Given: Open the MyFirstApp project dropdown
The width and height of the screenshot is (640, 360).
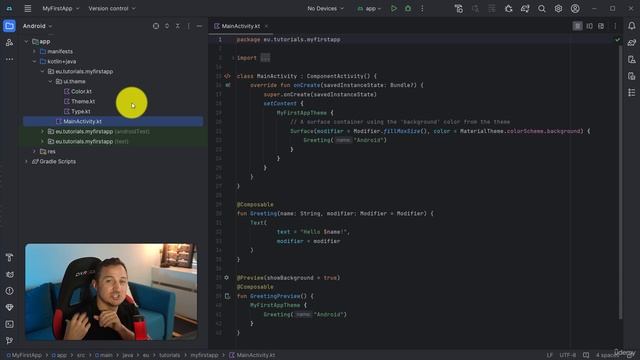Looking at the screenshot, I should click(x=61, y=8).
